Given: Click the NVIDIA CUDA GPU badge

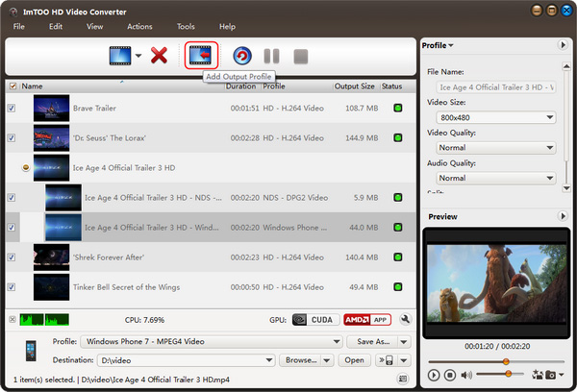Looking at the screenshot, I should 315,320.
